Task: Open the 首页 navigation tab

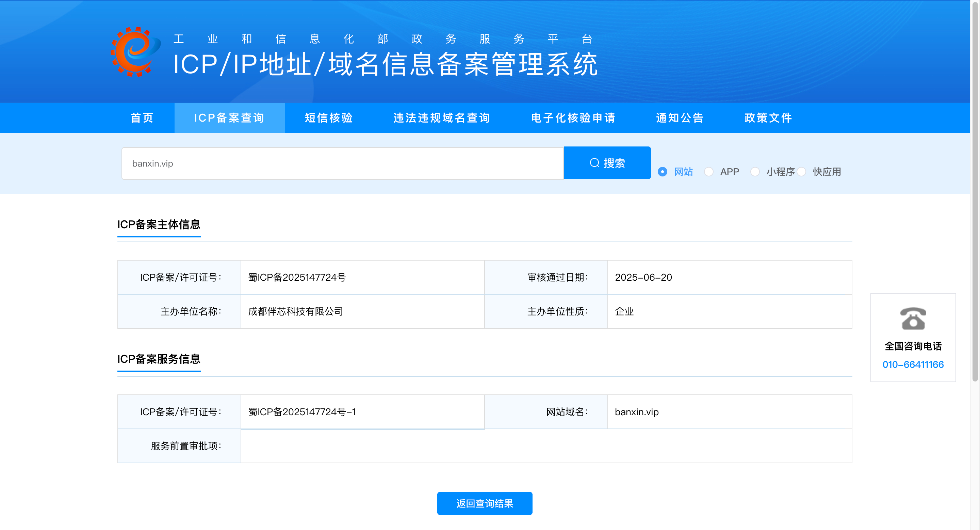Action: [x=142, y=118]
